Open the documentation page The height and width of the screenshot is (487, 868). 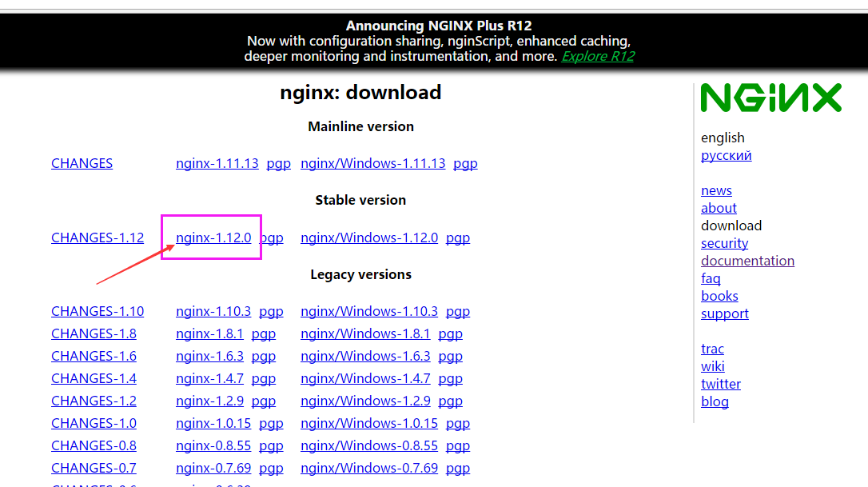(747, 261)
